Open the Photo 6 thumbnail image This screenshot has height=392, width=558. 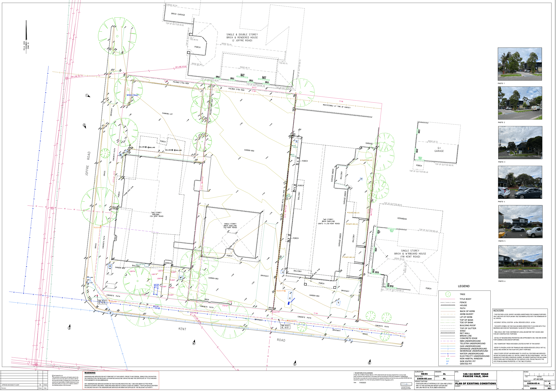click(520, 262)
